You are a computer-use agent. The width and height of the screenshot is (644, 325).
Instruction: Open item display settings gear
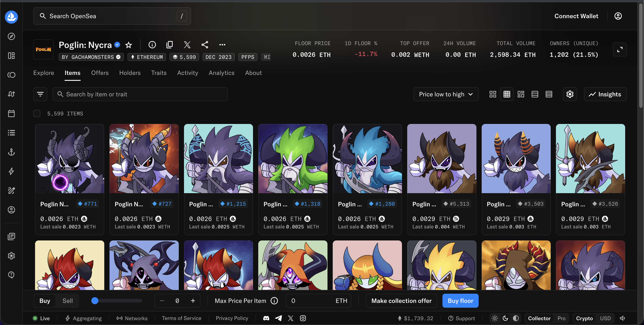tap(570, 94)
